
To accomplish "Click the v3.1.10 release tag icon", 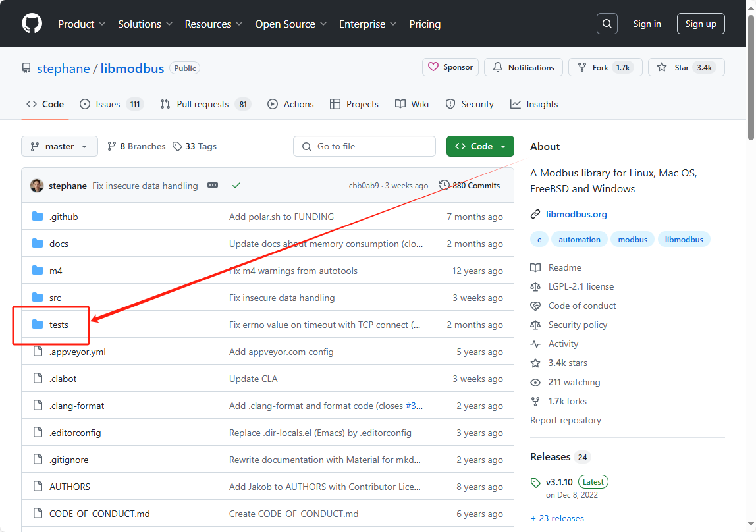I will click(535, 483).
